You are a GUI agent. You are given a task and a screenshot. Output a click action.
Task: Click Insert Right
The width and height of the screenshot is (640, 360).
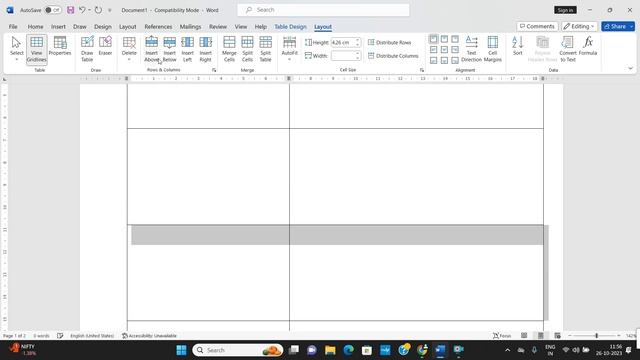(x=205, y=49)
